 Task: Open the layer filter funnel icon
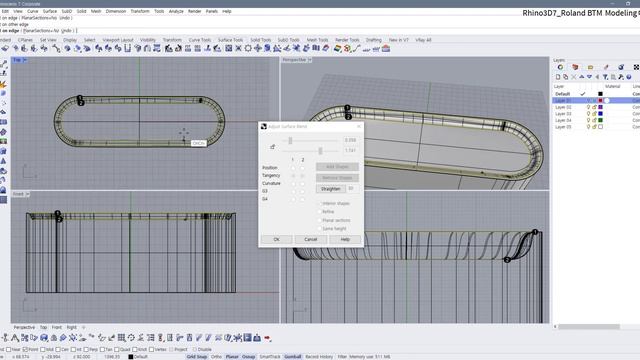(x=605, y=77)
